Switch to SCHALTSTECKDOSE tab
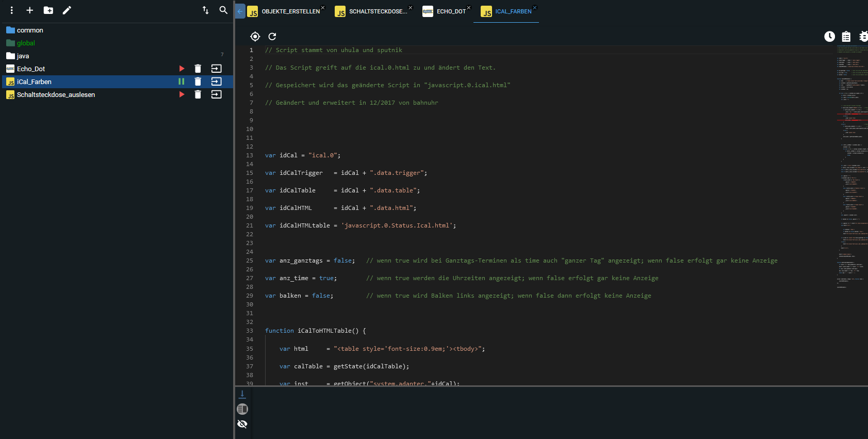The image size is (868, 439). point(371,11)
